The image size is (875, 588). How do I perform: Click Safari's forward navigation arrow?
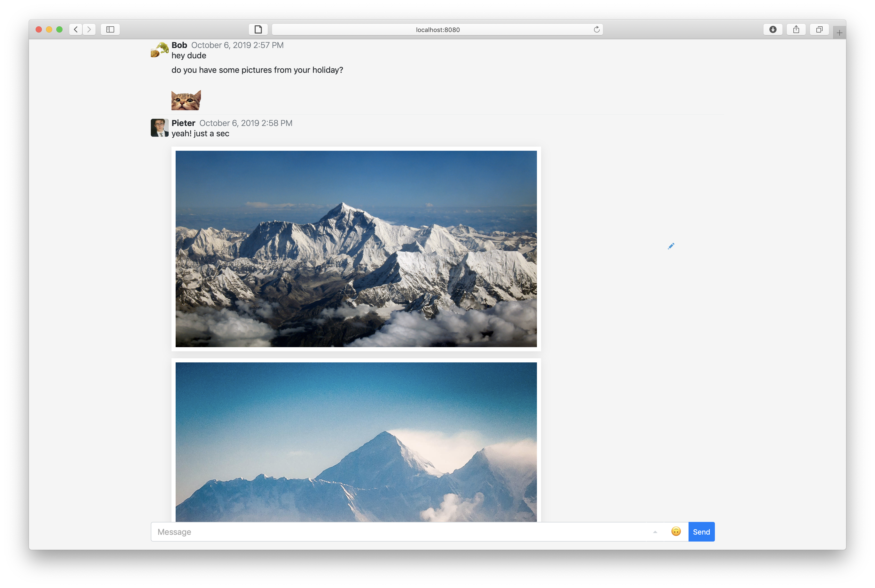point(89,29)
